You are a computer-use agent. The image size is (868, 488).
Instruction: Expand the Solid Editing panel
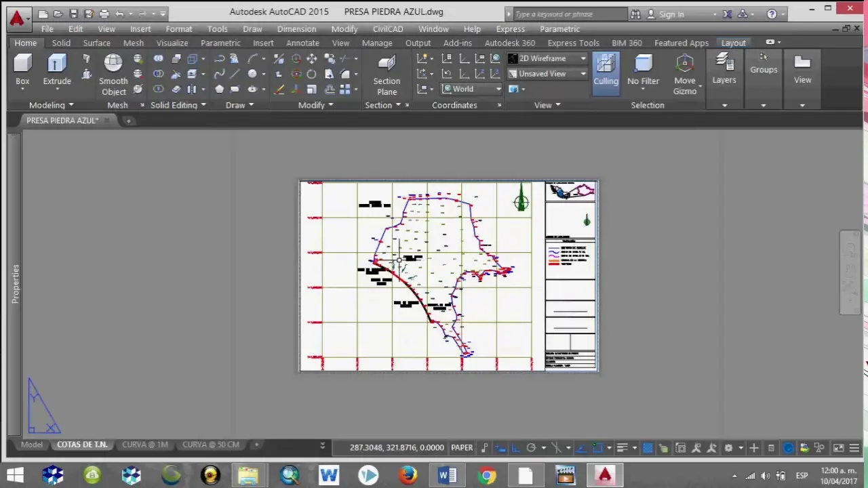point(203,105)
